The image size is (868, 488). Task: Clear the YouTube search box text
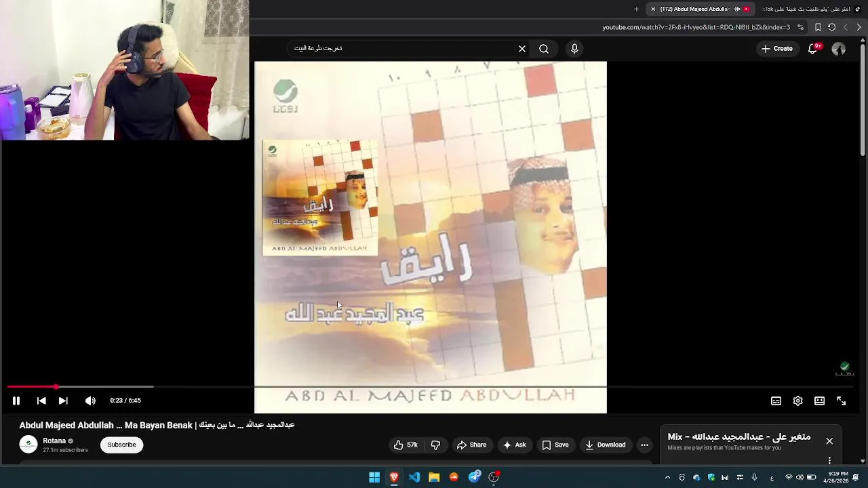tap(522, 49)
